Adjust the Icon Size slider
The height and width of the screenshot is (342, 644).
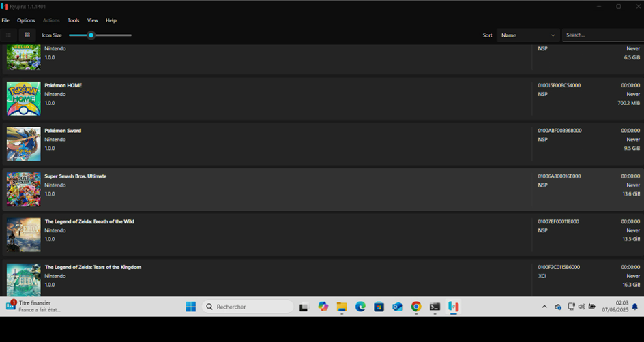point(100,35)
